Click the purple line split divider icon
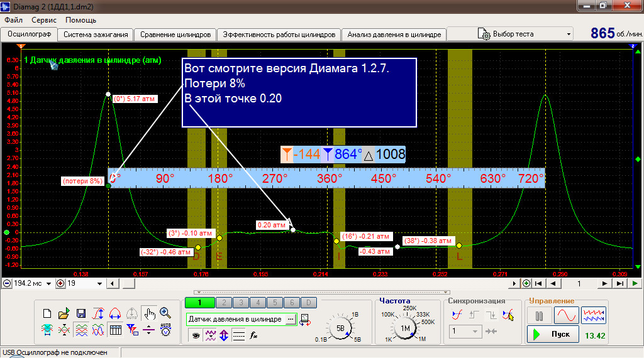644x358 pixels. (148, 330)
